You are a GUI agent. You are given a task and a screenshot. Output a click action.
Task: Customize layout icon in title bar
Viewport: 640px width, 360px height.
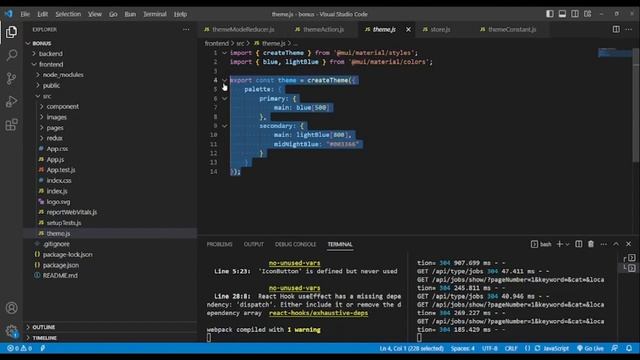(587, 14)
